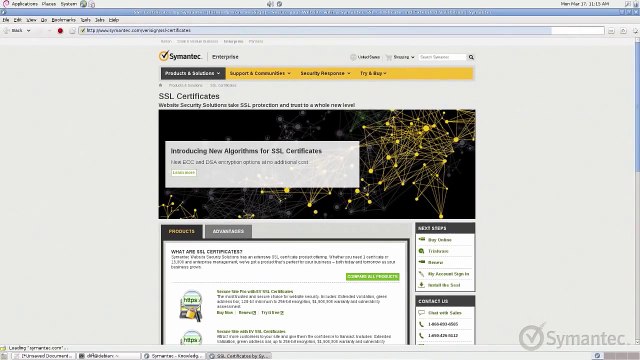Click the Install the Seal download icon
The height and width of the screenshot is (360, 640).
(422, 285)
